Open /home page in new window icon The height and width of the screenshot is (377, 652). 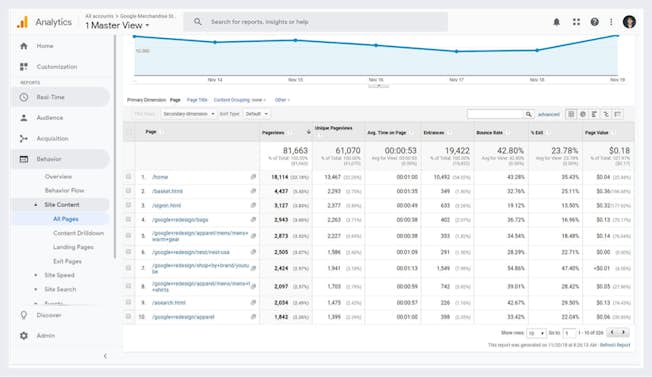[253, 177]
